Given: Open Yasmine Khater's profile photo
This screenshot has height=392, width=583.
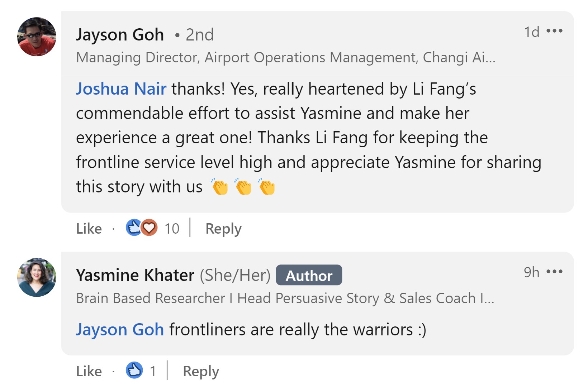Looking at the screenshot, I should click(37, 277).
